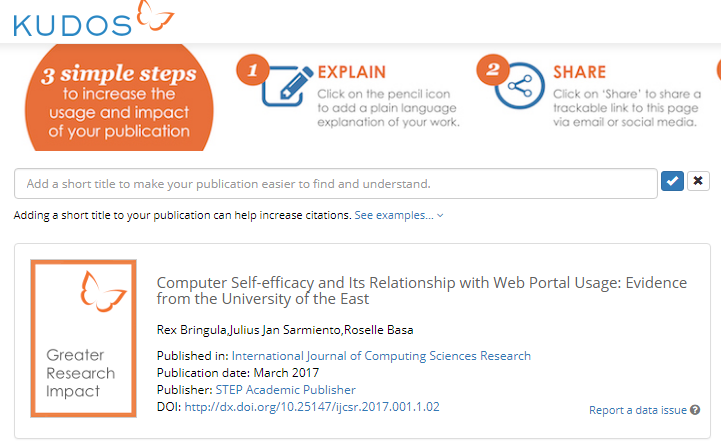The width and height of the screenshot is (721, 443).
Task: Confirm short title with blue checkmark
Action: [x=672, y=181]
